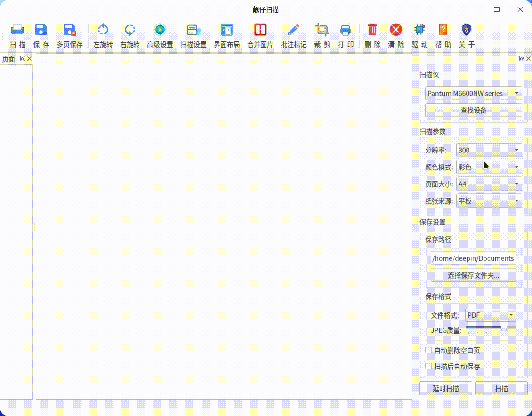This screenshot has height=416, width=532.
Task: Click the 延时扫描 button
Action: [x=445, y=389]
